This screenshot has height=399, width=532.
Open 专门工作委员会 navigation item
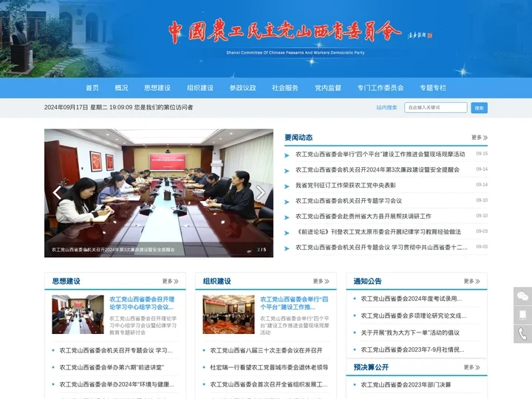(x=381, y=88)
